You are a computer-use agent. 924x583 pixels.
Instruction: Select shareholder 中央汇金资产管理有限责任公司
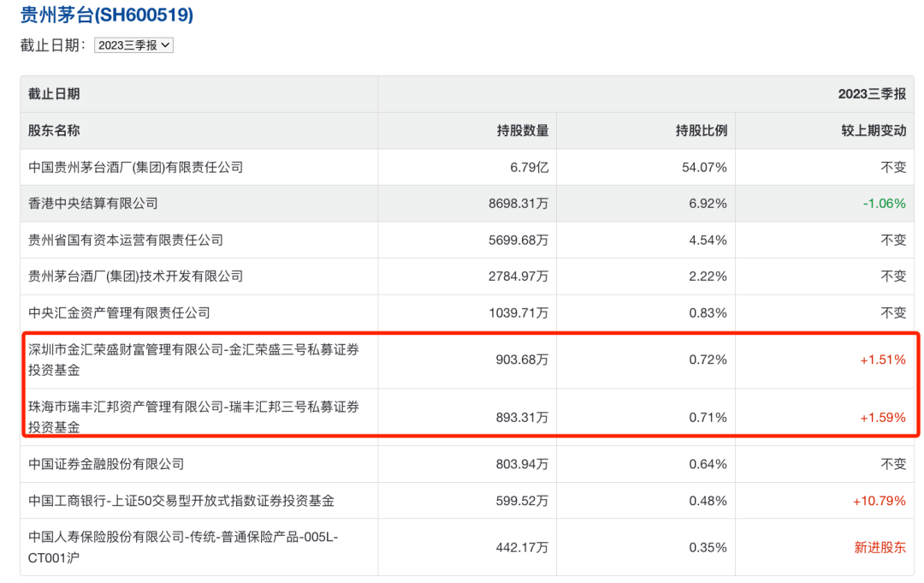click(x=119, y=312)
